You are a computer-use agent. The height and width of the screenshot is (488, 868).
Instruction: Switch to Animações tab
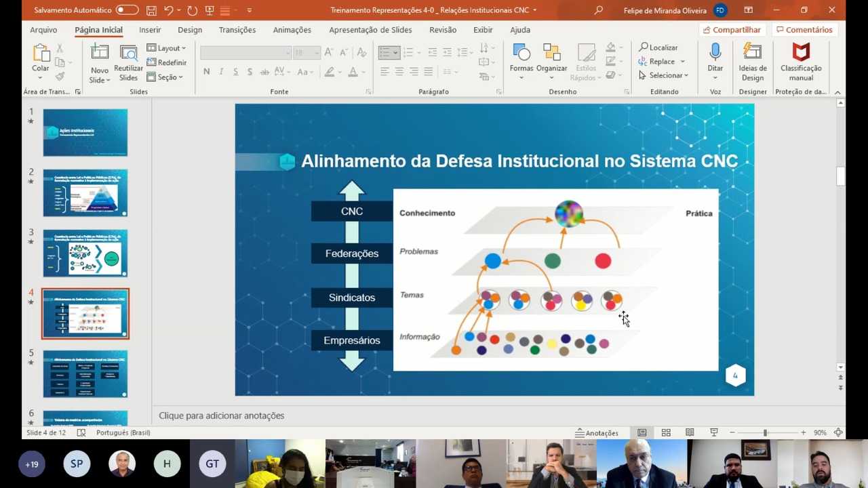292,30
